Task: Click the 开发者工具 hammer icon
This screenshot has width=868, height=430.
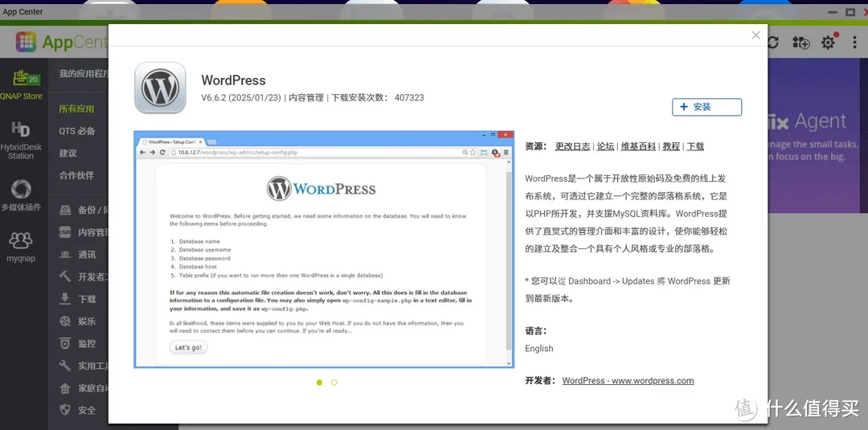Action: 65,276
